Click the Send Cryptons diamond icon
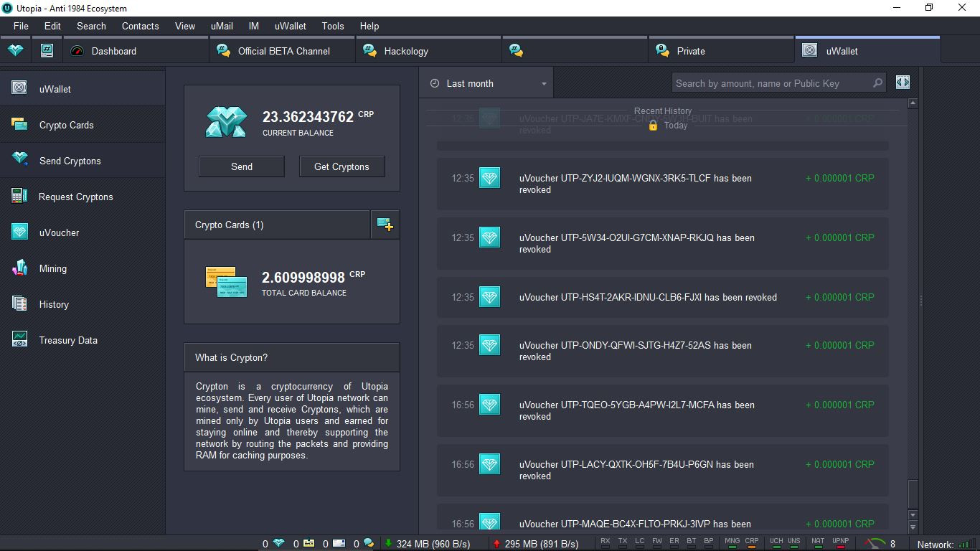Image resolution: width=980 pixels, height=551 pixels. pos(19,159)
